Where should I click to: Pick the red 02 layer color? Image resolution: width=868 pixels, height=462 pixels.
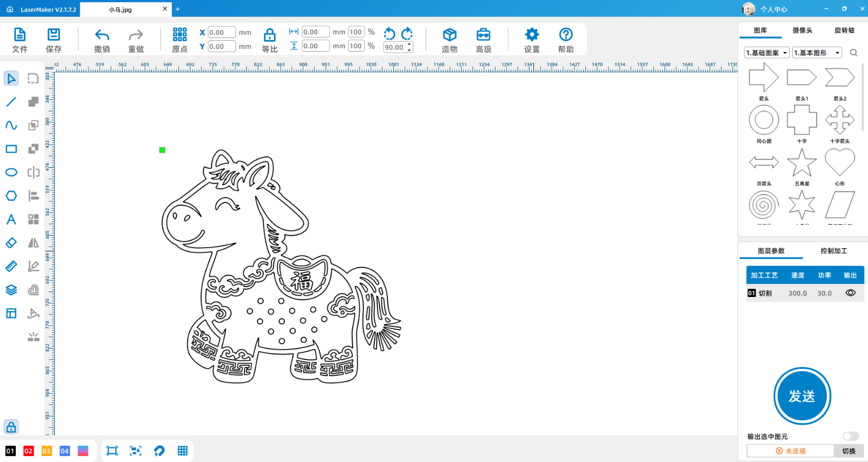[28, 451]
